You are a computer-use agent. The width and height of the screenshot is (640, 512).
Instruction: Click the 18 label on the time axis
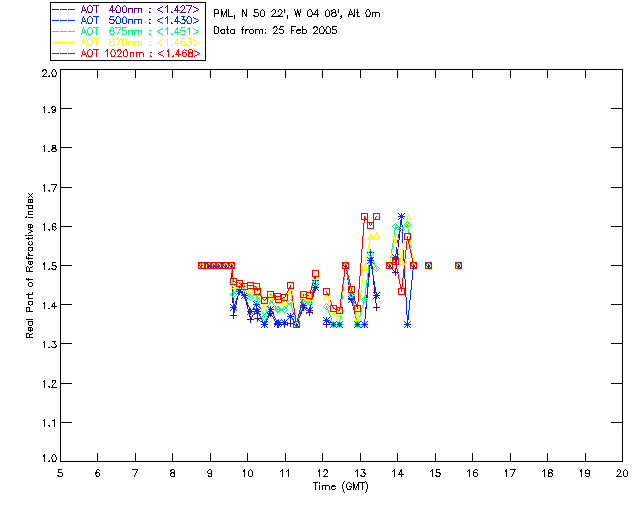click(547, 473)
